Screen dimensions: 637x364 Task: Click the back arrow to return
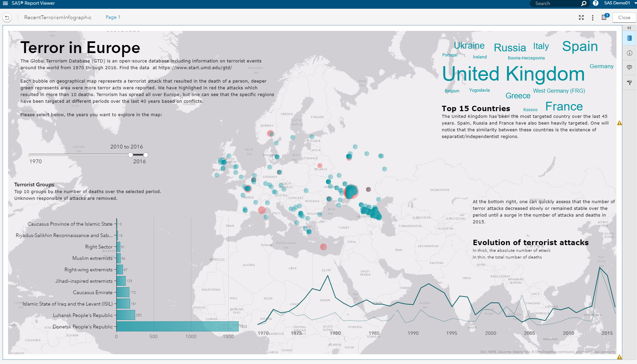point(7,17)
